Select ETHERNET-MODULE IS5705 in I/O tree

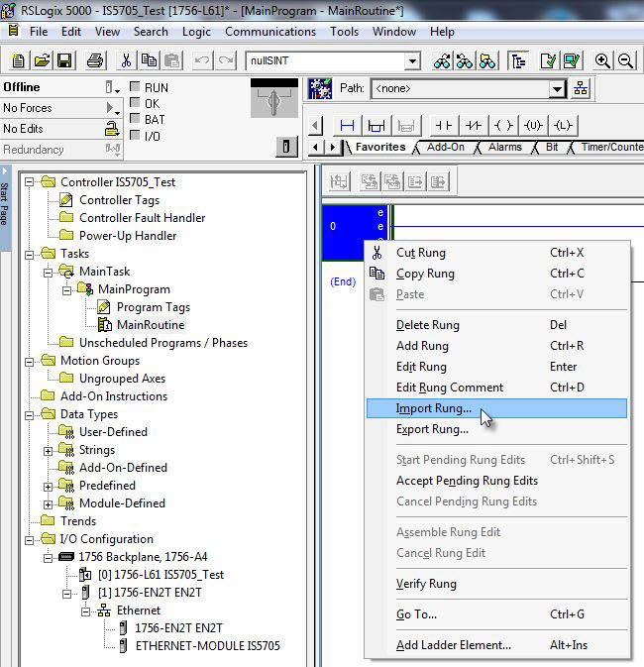click(207, 646)
